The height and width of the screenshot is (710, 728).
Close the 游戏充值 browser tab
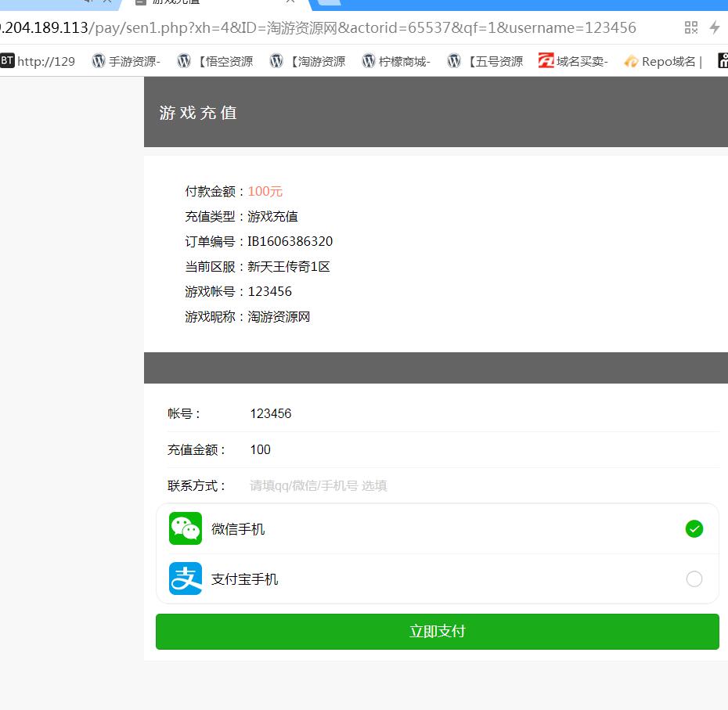[290, 2]
